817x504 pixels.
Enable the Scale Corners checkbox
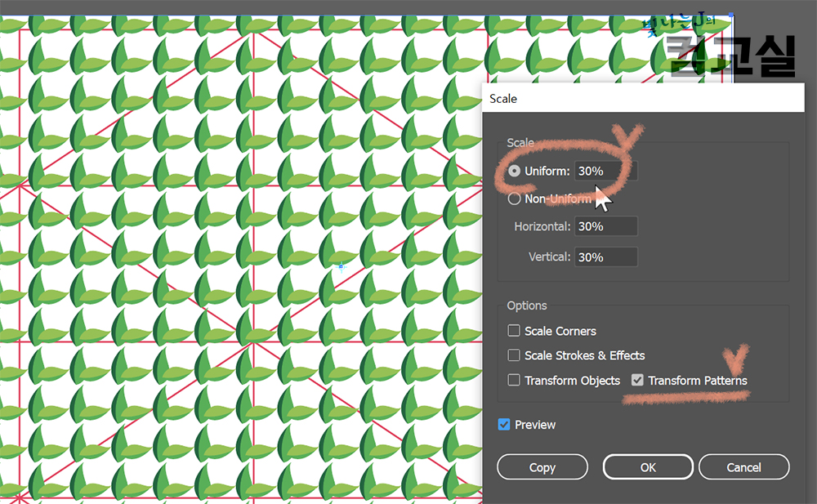[x=514, y=331]
